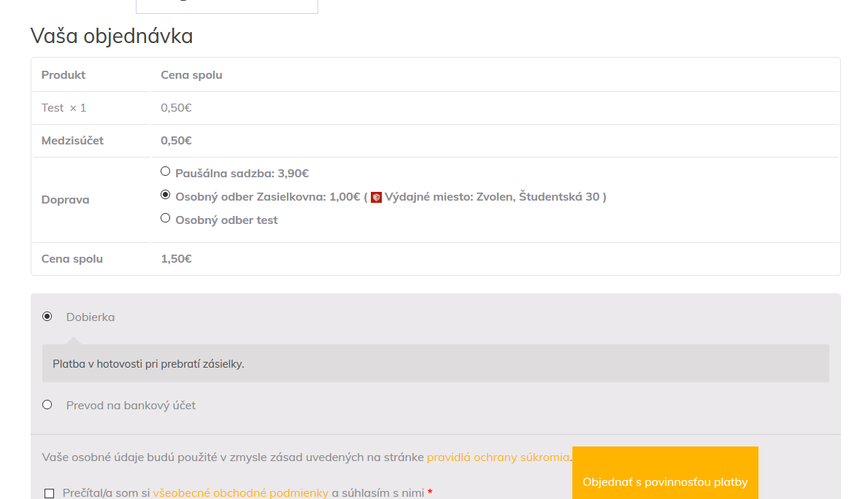The height and width of the screenshot is (499, 868).
Task: Select Osobný odber Zasielkovna shipping radio
Action: (x=165, y=195)
